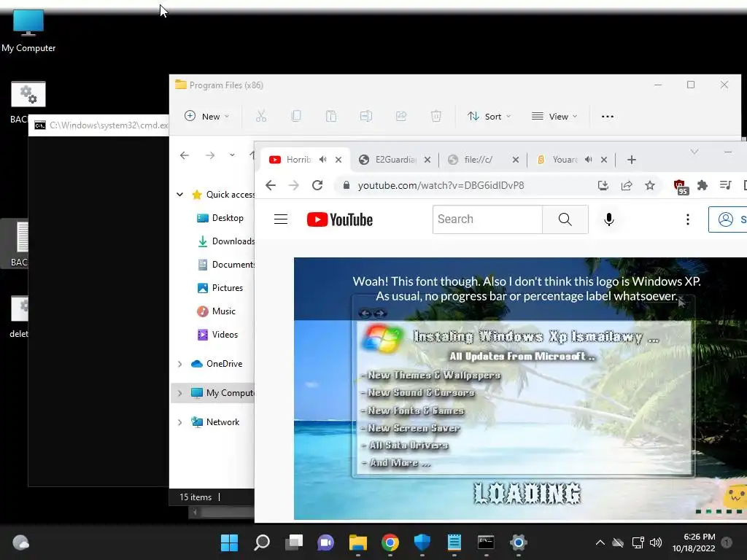Open the View dropdown in File Explorer
This screenshot has height=560, width=747.
(x=554, y=116)
